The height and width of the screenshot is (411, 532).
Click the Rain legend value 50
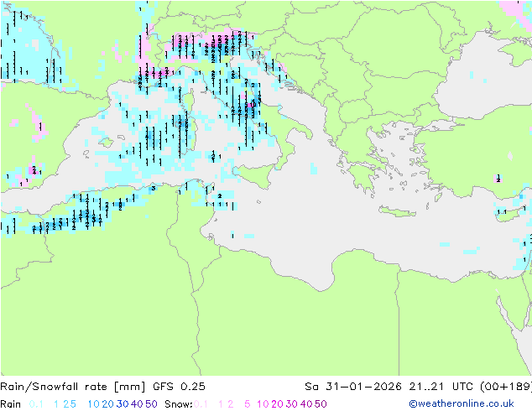(151, 404)
